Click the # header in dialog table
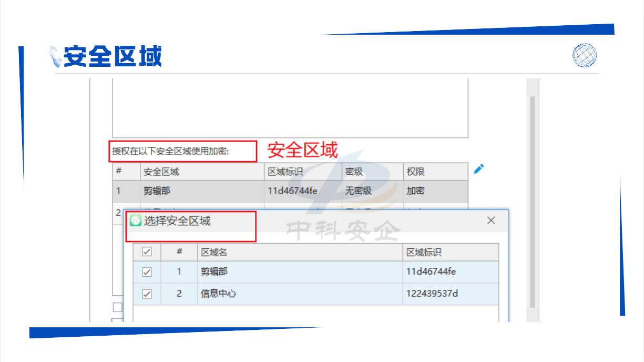Screen dimensions: 644x362 179,252
